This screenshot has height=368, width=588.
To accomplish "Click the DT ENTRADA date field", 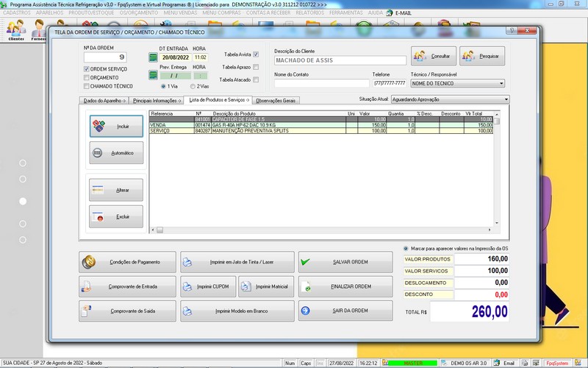I will [176, 57].
